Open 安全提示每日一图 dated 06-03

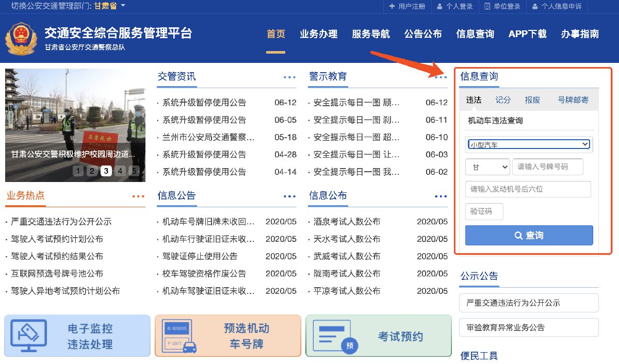tap(356, 155)
